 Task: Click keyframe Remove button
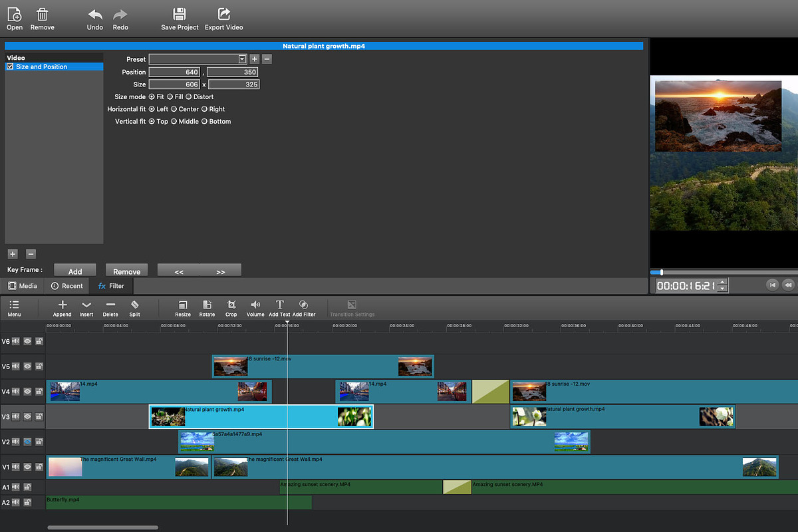pos(126,270)
